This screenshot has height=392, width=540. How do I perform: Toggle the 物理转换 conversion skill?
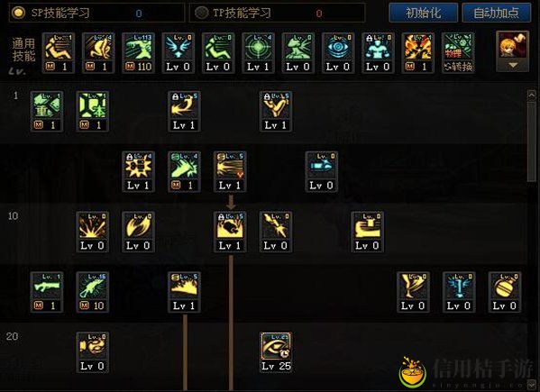458,52
